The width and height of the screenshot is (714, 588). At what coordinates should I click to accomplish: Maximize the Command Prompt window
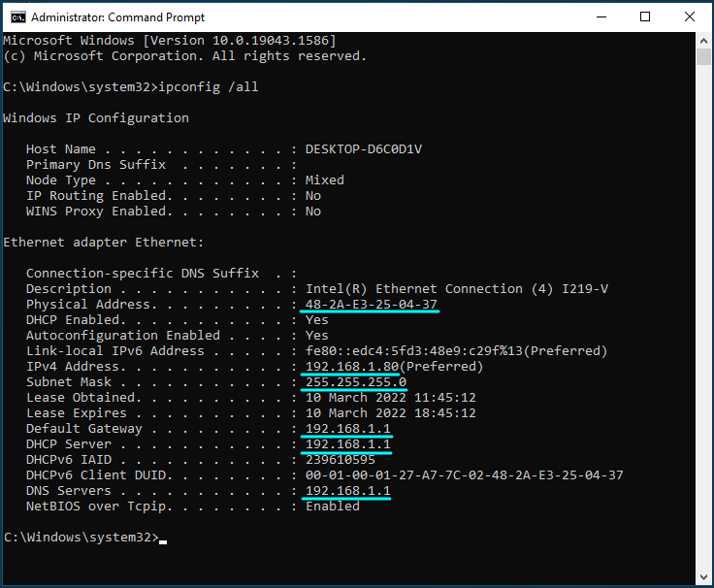click(646, 16)
